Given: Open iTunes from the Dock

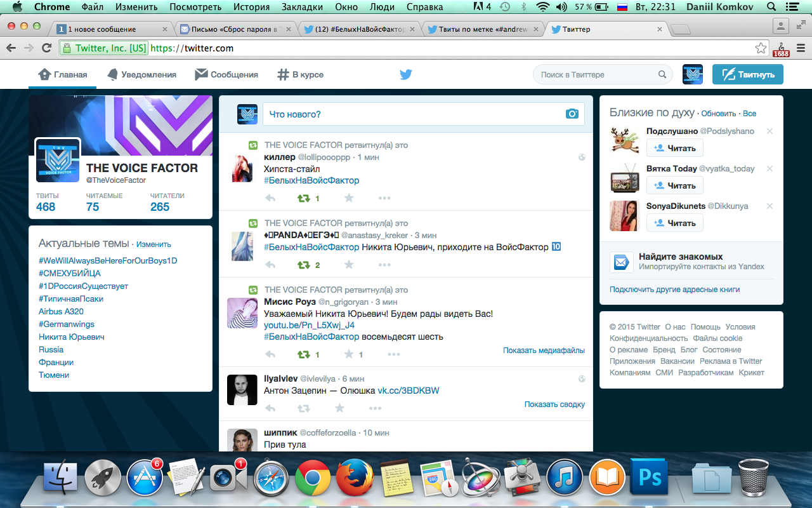Looking at the screenshot, I should pyautogui.click(x=565, y=478).
